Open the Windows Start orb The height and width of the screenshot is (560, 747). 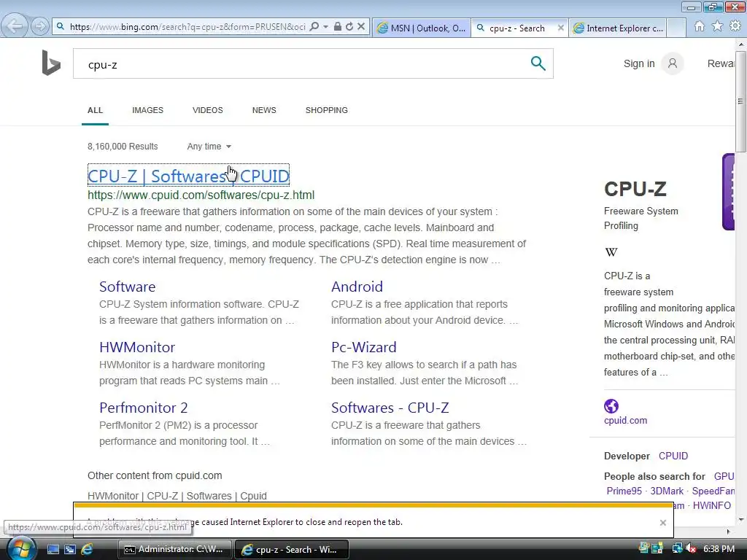[21, 549]
